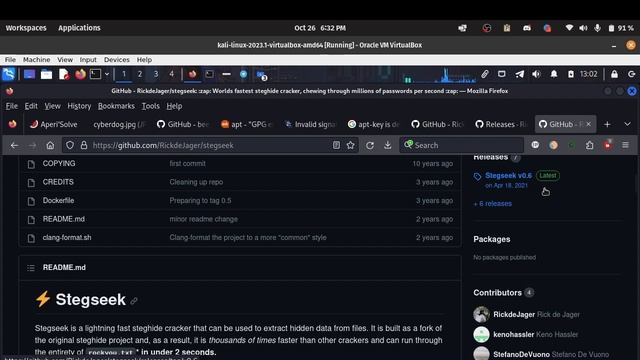Go to the Firefox home page
This screenshot has width=640, height=360.
coord(50,145)
